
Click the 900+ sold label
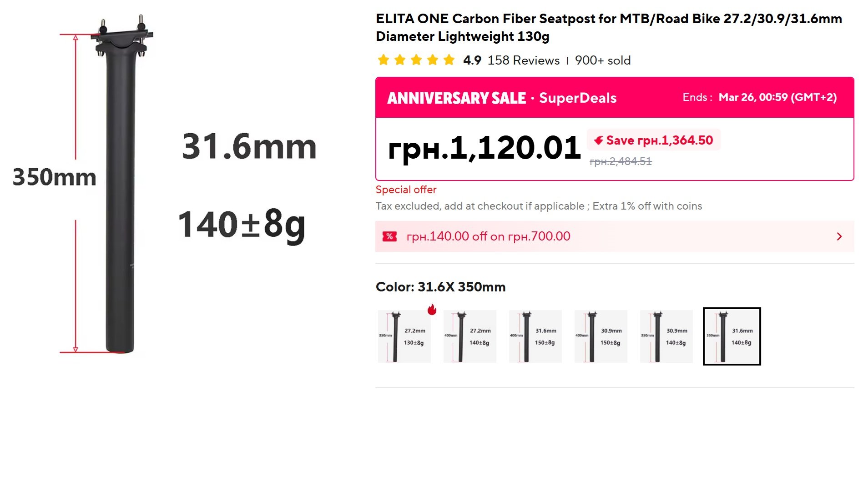[603, 60]
